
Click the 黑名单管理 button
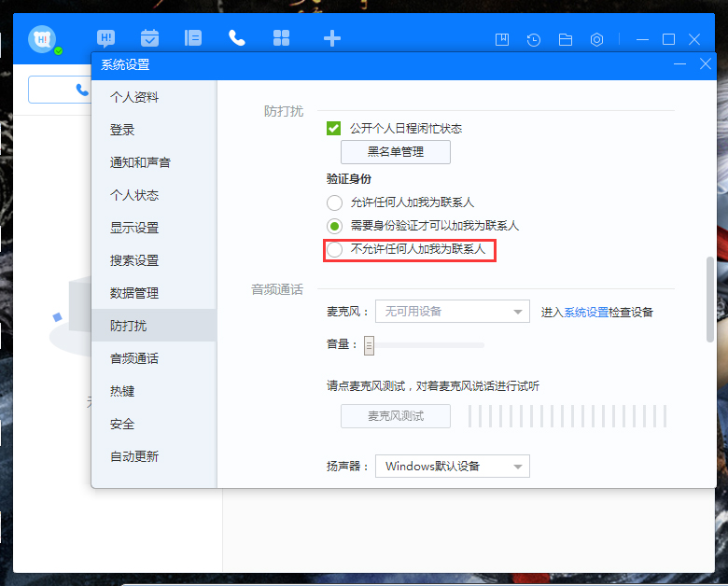pyautogui.click(x=396, y=151)
